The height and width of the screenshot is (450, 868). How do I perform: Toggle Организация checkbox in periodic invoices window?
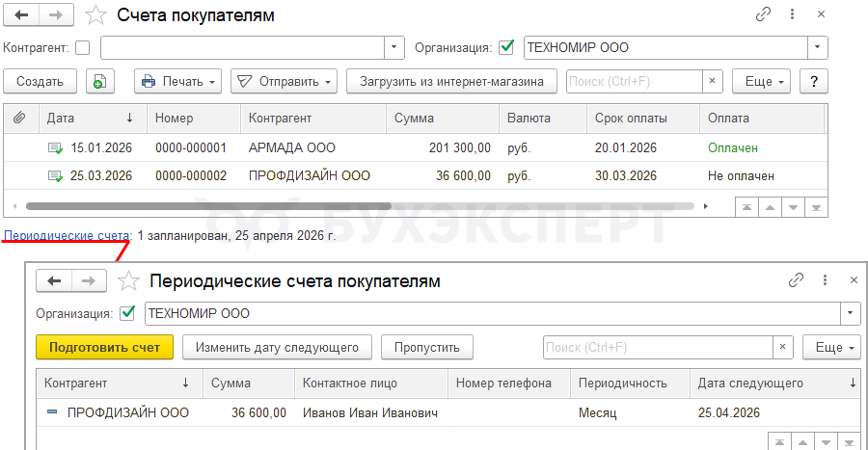[127, 313]
